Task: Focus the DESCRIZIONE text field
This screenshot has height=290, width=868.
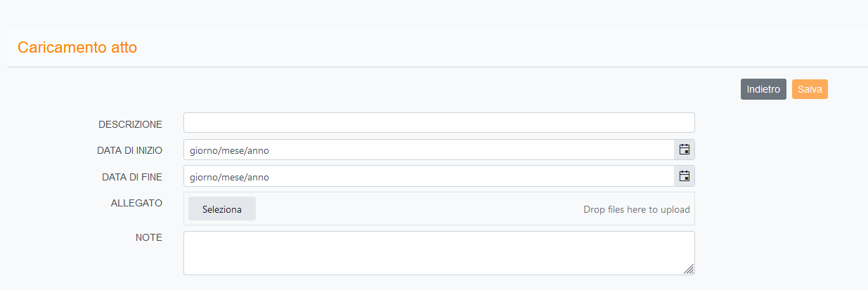Action: (439, 123)
